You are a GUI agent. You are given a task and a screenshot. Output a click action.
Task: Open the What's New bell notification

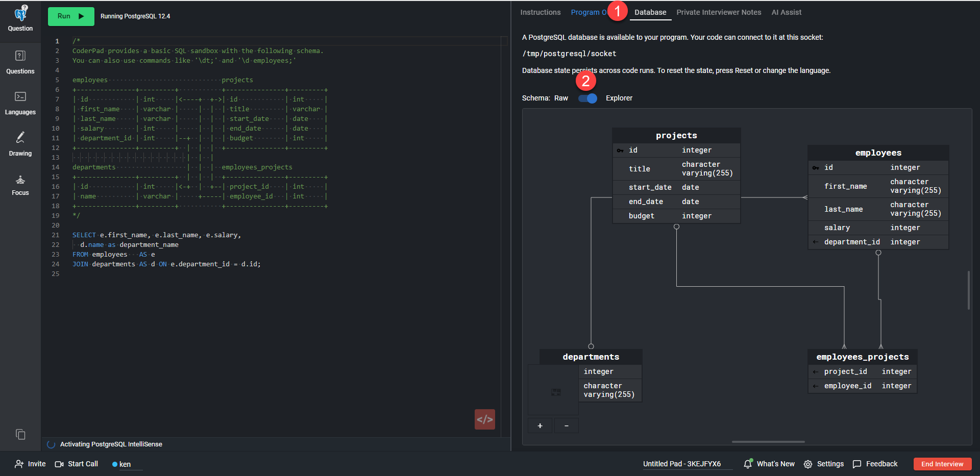(748, 464)
